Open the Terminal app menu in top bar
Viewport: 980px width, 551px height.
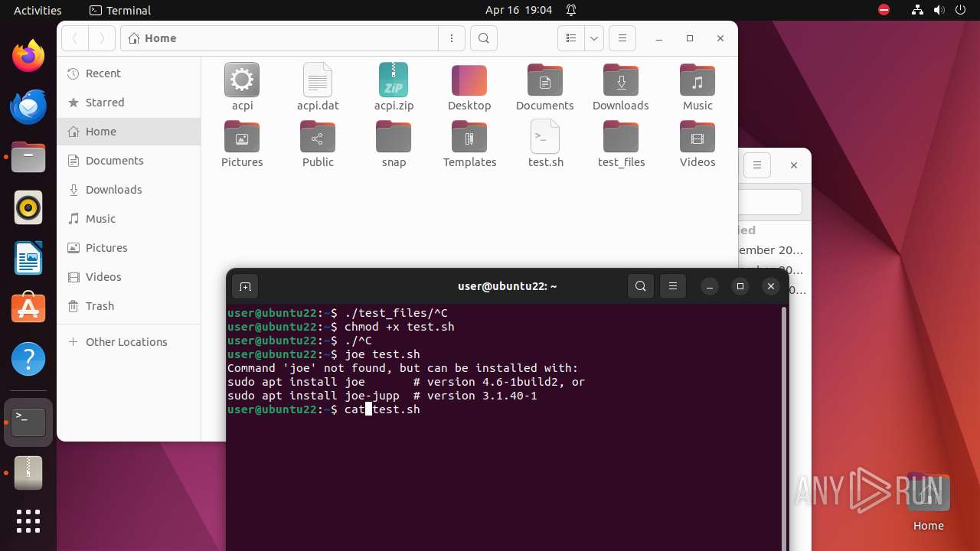[120, 10]
